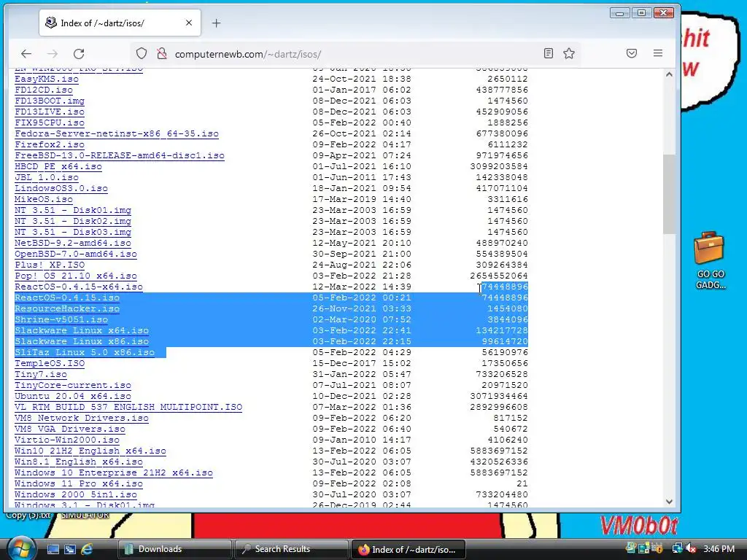Open JBL_1.0.iso link
This screenshot has width=747, height=560.
click(47, 178)
